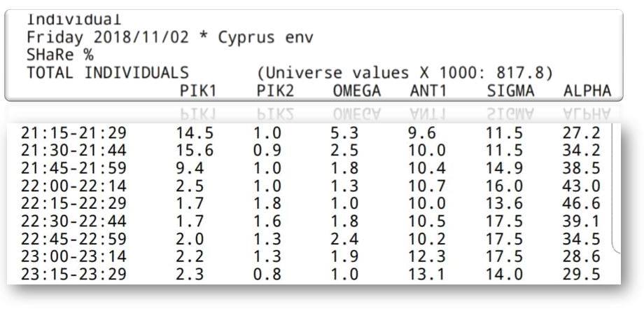Click PIK1 value 15.6
The width and height of the screenshot is (644, 316).
[x=195, y=151]
